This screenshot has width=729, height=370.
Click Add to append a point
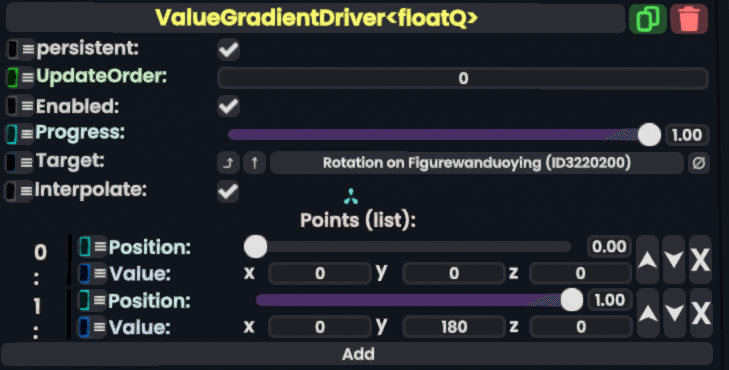coord(357,354)
